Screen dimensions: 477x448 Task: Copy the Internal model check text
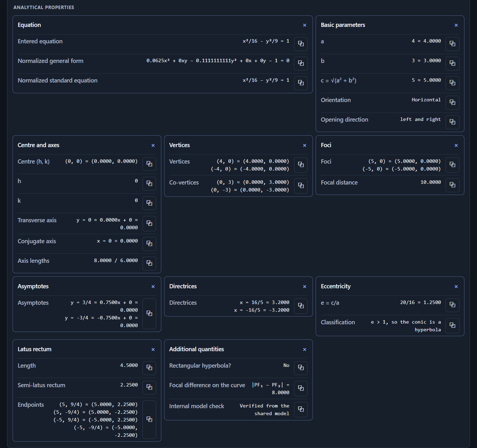pyautogui.click(x=301, y=410)
